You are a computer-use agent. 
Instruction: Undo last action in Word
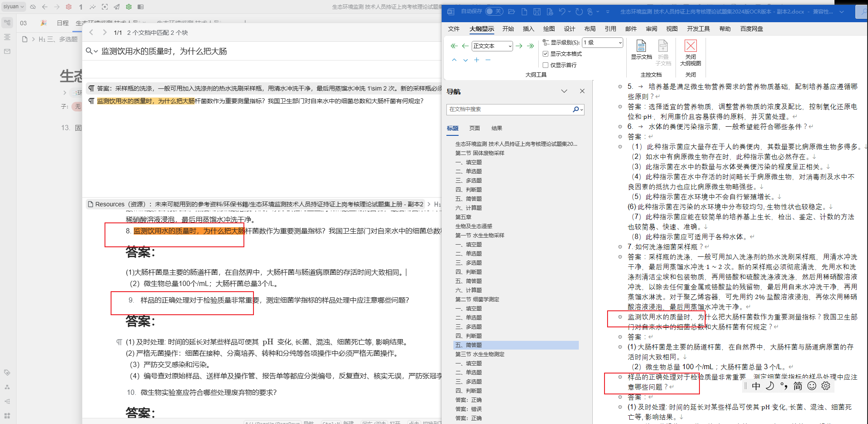[x=562, y=12]
